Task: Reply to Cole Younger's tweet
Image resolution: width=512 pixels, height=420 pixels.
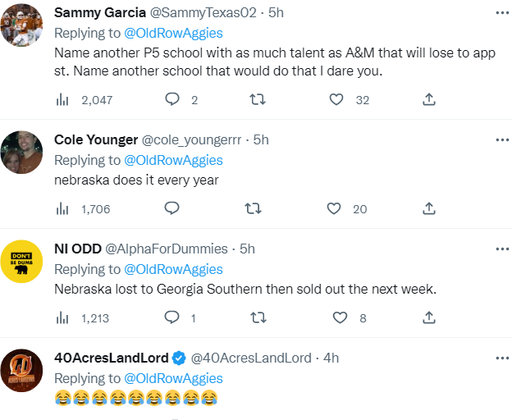Action: pyautogui.click(x=172, y=208)
